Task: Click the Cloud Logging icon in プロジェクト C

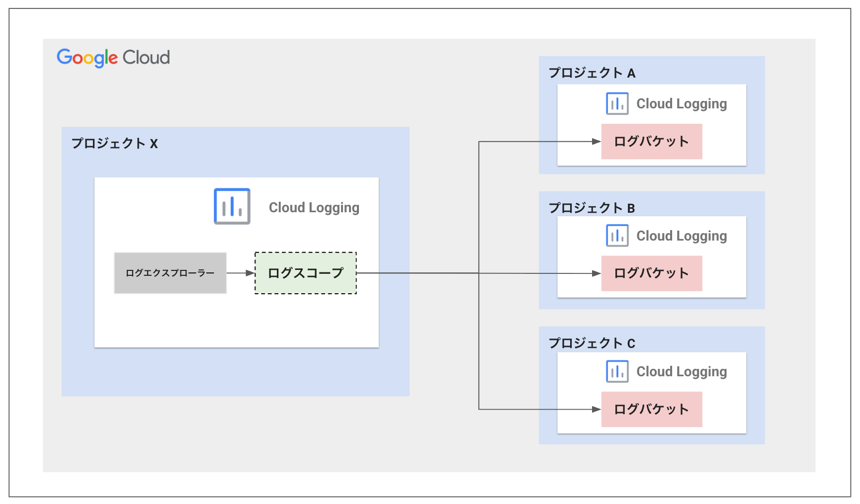Action: coord(617,371)
